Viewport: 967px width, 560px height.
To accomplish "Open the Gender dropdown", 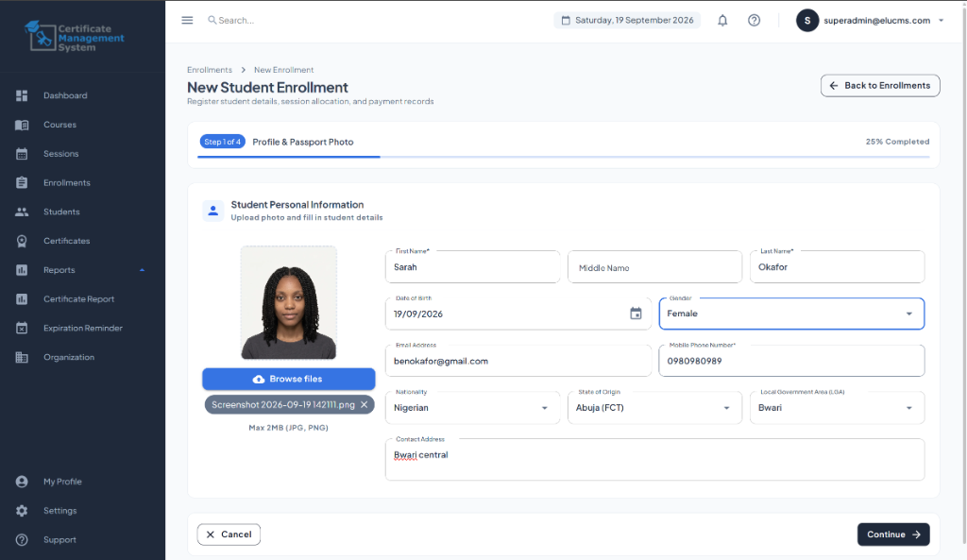I will (791, 314).
